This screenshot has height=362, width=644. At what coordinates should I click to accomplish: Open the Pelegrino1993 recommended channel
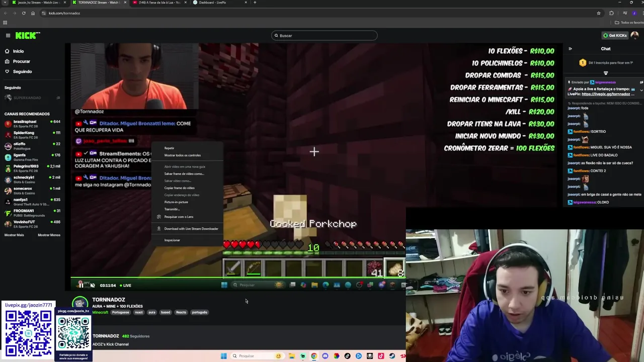(32, 168)
